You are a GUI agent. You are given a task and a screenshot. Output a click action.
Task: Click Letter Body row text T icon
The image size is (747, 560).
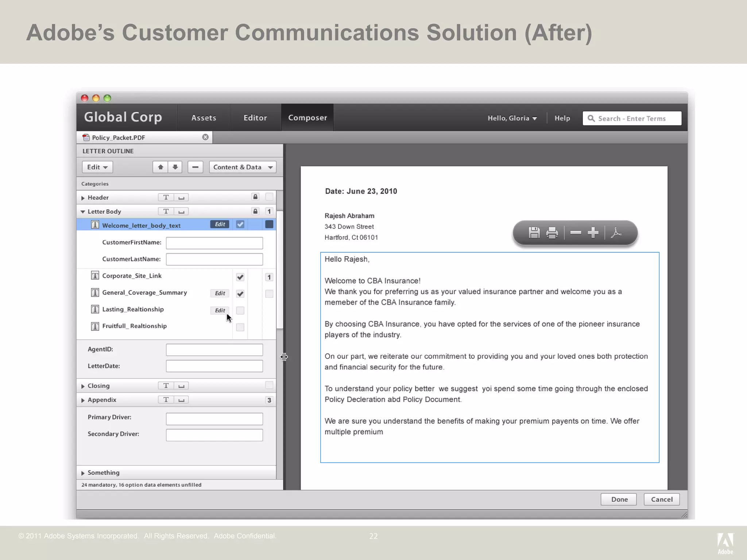click(x=166, y=211)
